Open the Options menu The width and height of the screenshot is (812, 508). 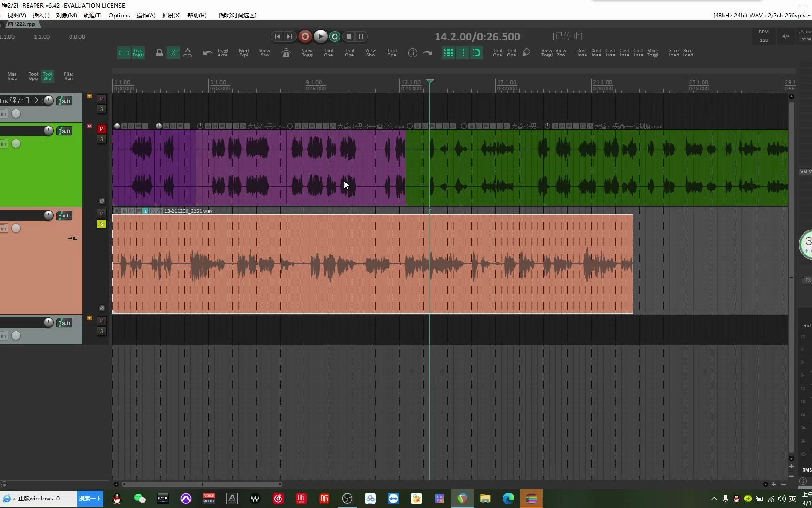[x=119, y=15]
